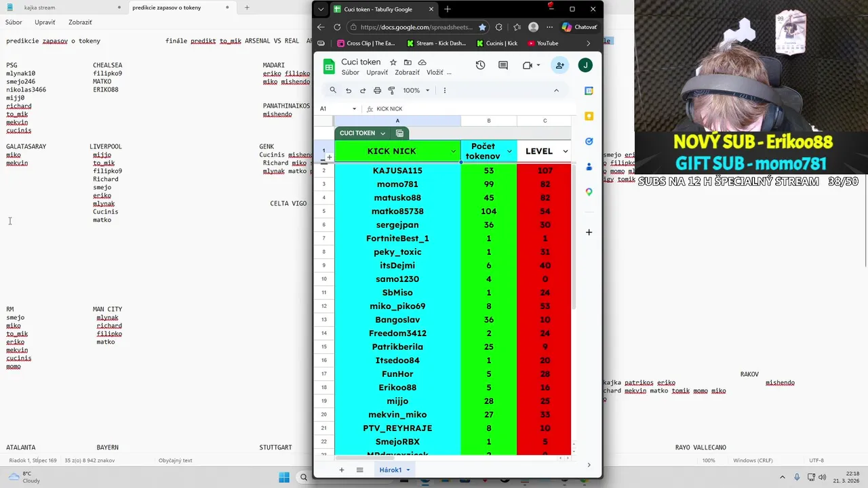Open LEVEL column filter dropdown

click(x=565, y=151)
